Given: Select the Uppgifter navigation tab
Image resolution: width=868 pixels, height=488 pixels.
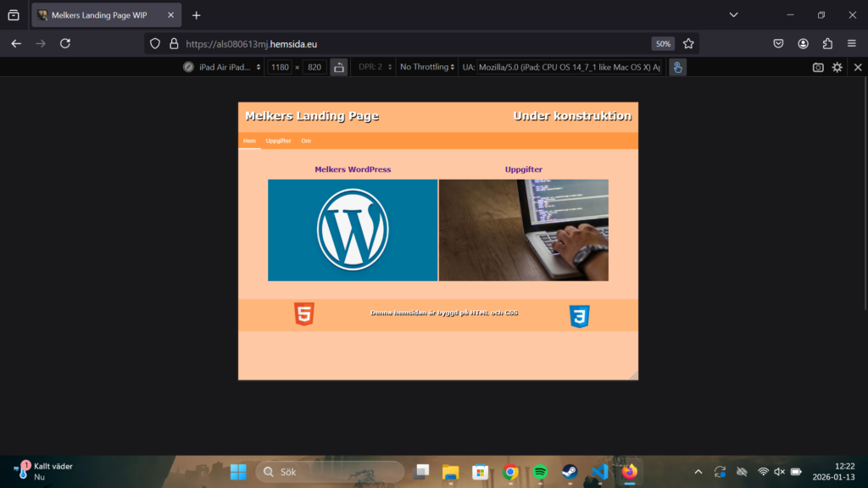Looking at the screenshot, I should [278, 141].
